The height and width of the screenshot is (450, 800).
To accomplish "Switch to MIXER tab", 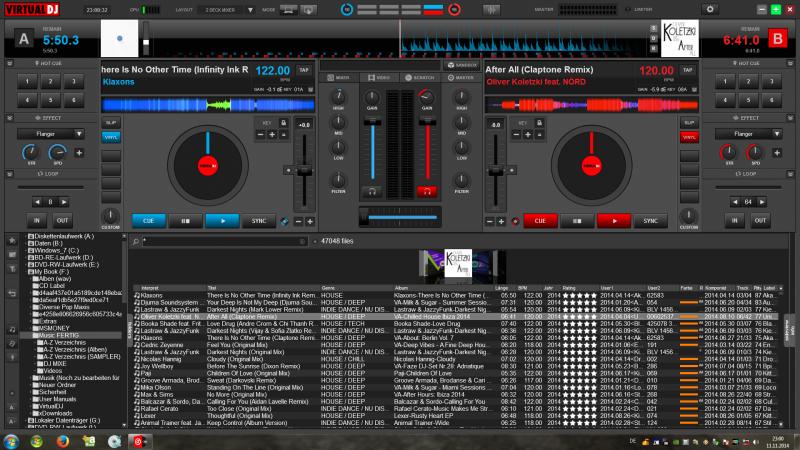I will coord(339,78).
